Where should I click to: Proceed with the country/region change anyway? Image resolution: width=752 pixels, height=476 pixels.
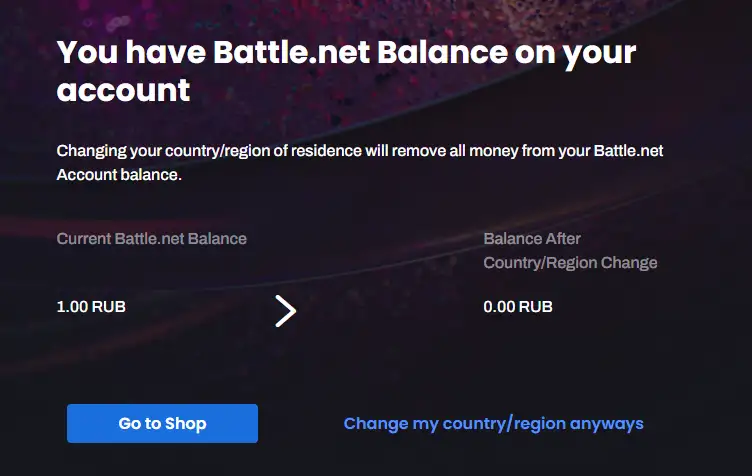tap(493, 423)
